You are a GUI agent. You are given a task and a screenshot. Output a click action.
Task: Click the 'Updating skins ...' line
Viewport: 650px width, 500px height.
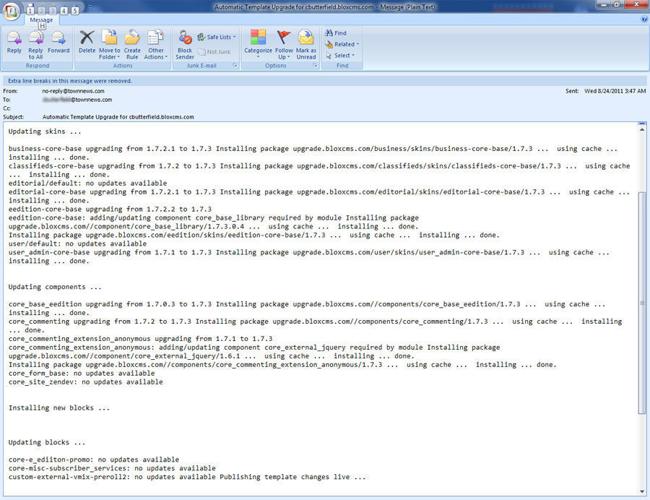pyautogui.click(x=45, y=131)
